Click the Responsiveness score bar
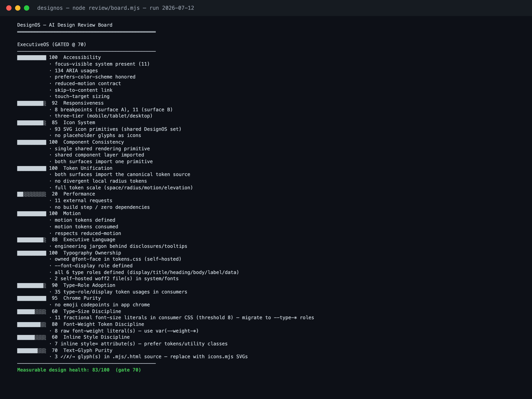 tap(31, 103)
